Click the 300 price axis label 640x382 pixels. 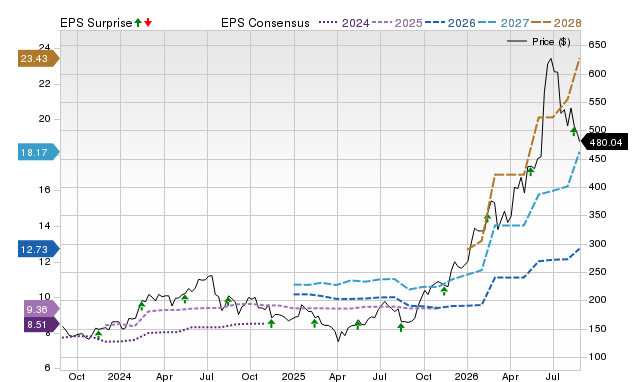[597, 244]
